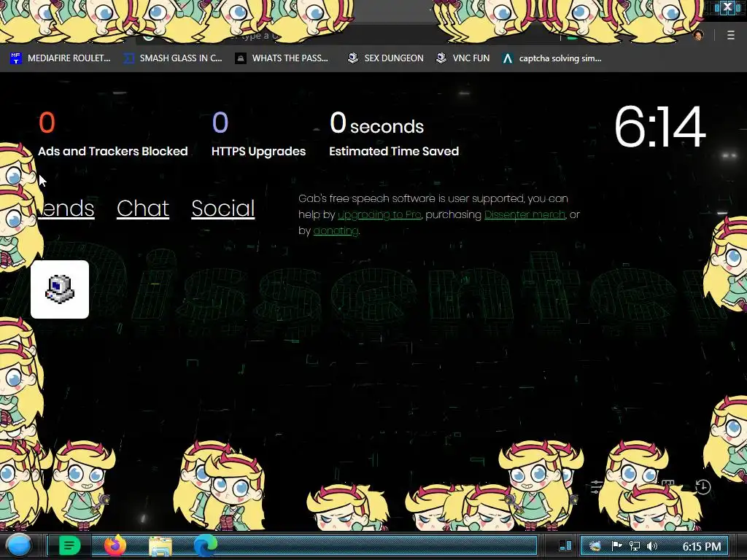This screenshot has width=747, height=560.
Task: Click the window switcher taskbar icon
Action: click(x=565, y=545)
